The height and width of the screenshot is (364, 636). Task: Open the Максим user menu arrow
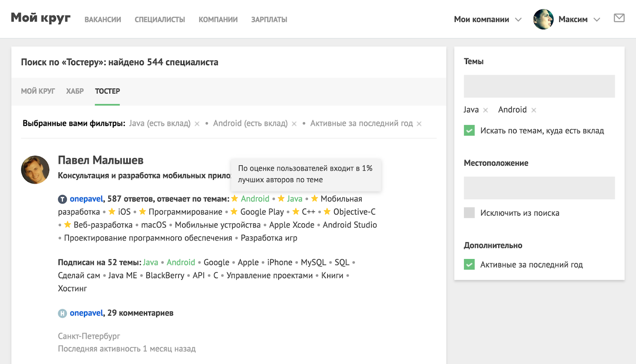597,19
